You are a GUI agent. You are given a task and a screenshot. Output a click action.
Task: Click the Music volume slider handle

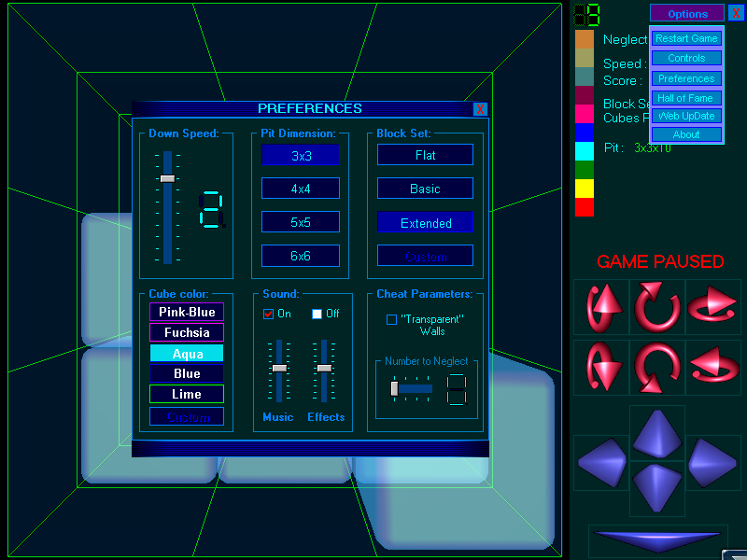(x=279, y=368)
